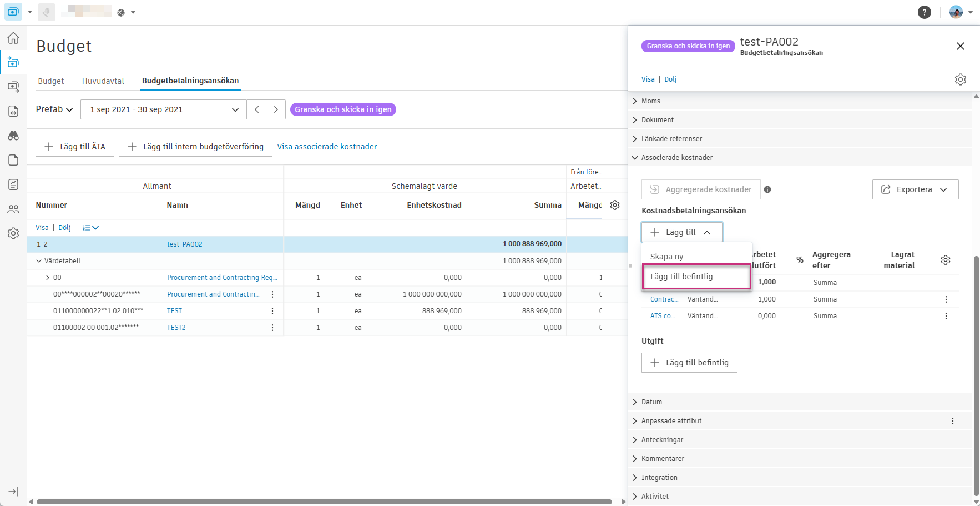Open row menu for Contrac... cost application
The image size is (980, 506).
pos(946,299)
